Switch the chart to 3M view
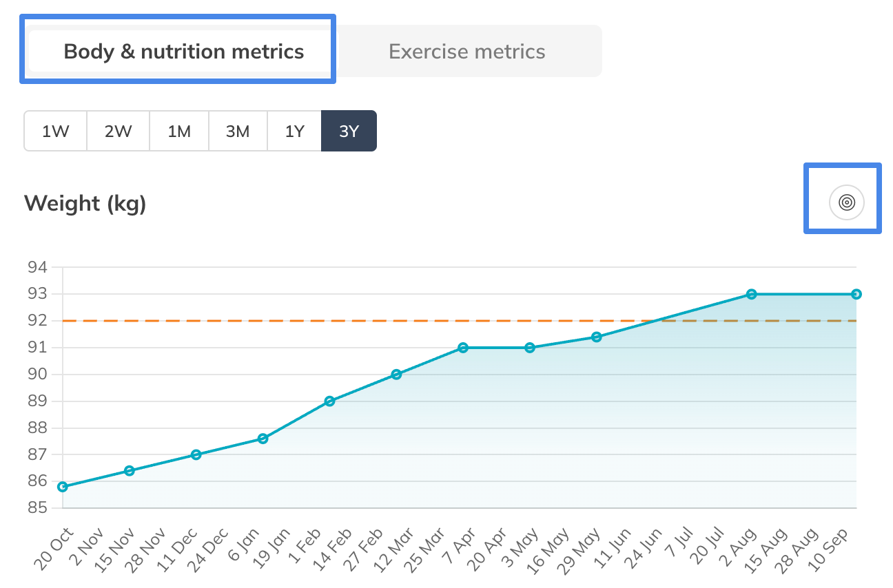Viewport: 893px width, 588px height. tap(238, 131)
